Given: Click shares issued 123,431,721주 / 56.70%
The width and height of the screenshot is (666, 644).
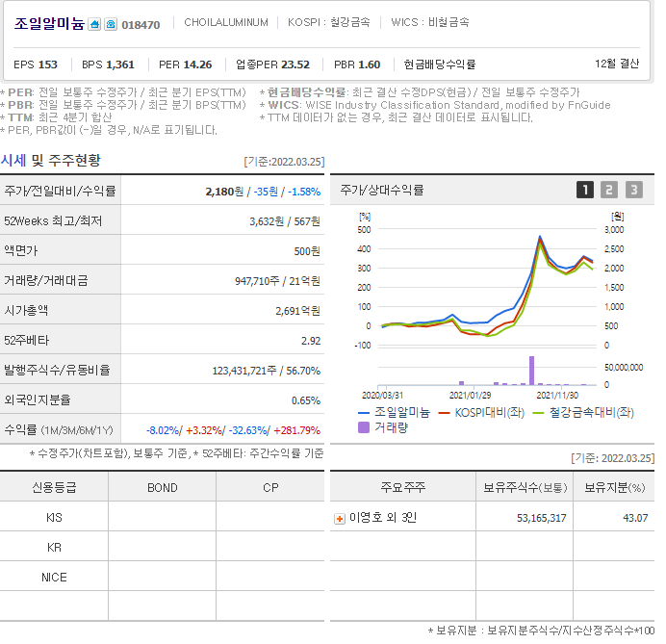Looking at the screenshot, I should tap(267, 371).
